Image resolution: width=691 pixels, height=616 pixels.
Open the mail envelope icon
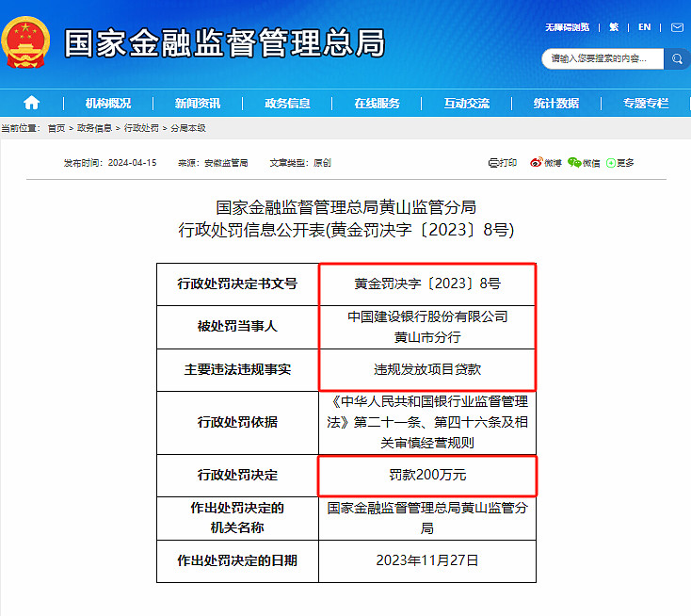[x=677, y=27]
